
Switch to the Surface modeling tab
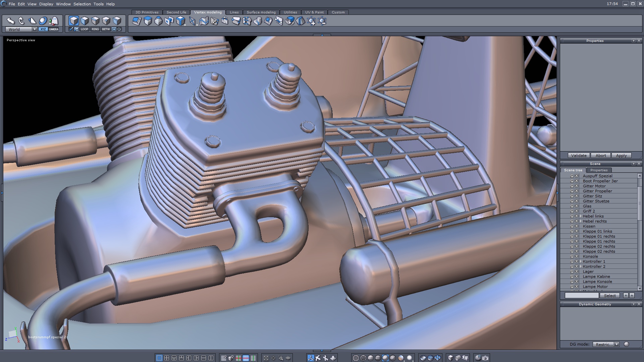click(261, 12)
